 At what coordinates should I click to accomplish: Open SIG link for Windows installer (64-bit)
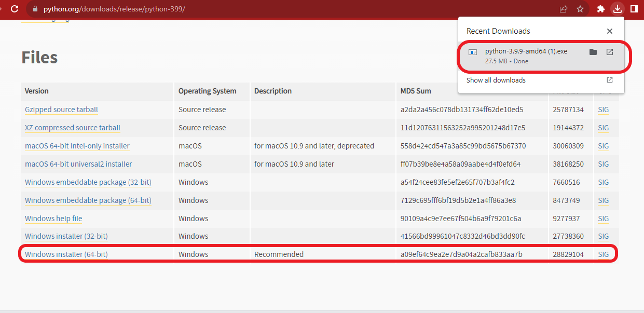pos(603,254)
